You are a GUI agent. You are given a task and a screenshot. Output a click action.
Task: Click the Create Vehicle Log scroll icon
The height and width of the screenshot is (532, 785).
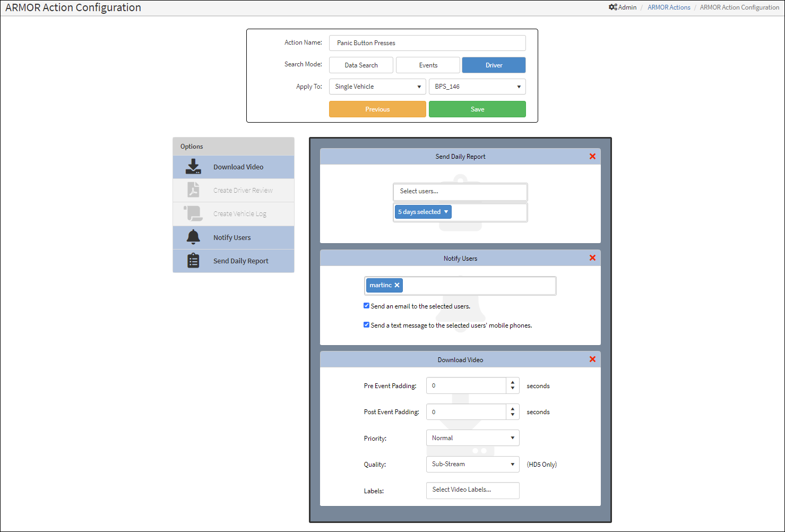click(x=193, y=213)
